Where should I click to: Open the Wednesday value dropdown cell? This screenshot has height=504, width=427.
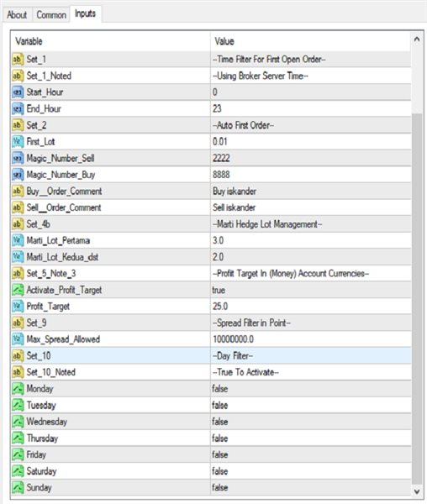(x=311, y=422)
